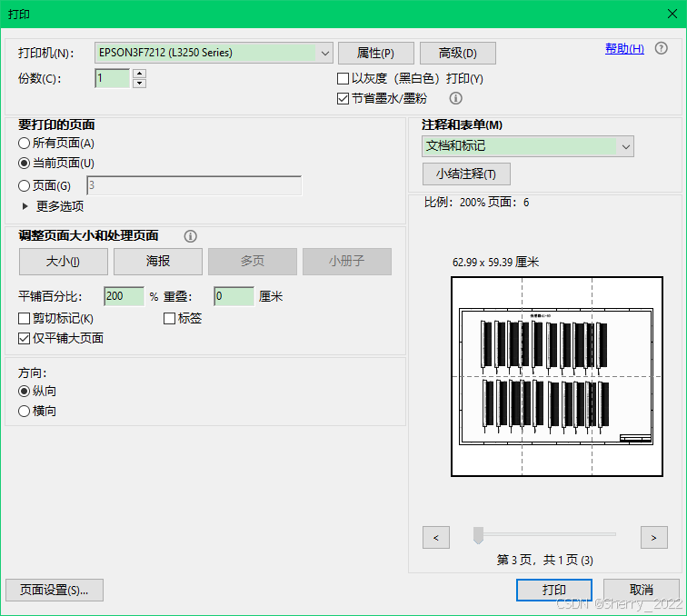687x616 pixels.
Task: Click the 重叠 overlap field
Action: coord(234,296)
